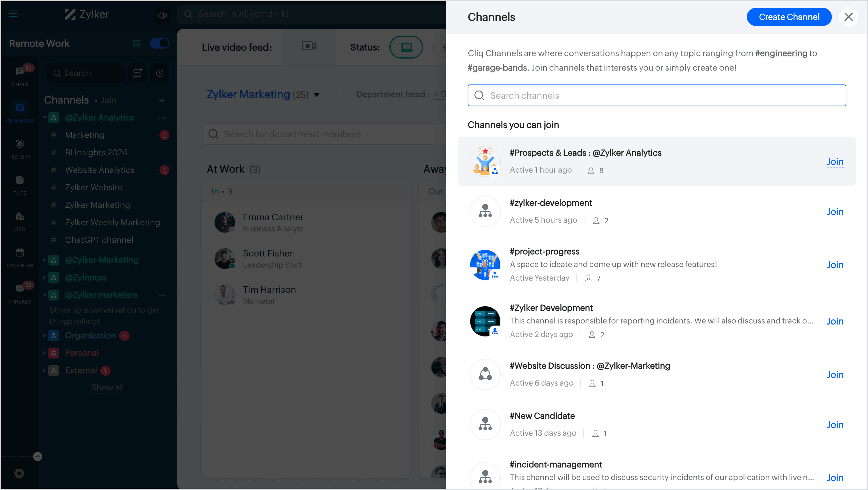The height and width of the screenshot is (490, 868).
Task: Click the speaker announcement icon
Action: (x=162, y=15)
